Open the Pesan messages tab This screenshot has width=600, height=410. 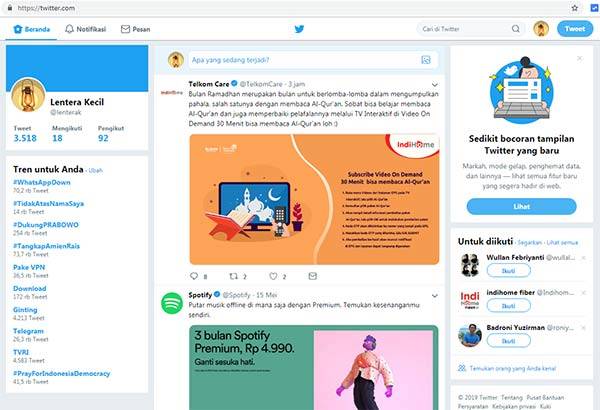pyautogui.click(x=135, y=29)
